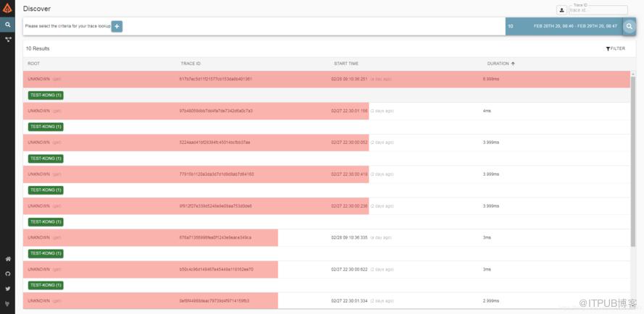644x314 pixels.
Task: Open the GitHub repository link in sidebar
Action: pos(7,273)
